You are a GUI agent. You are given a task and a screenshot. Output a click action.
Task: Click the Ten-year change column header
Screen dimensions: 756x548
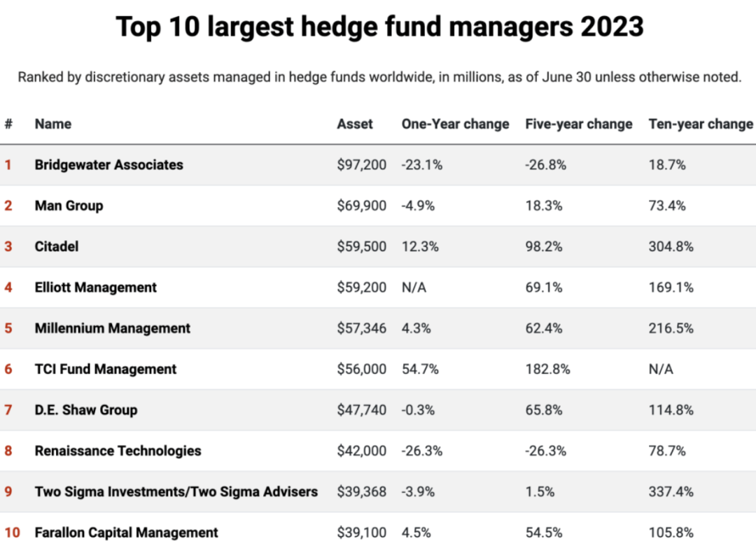(701, 124)
